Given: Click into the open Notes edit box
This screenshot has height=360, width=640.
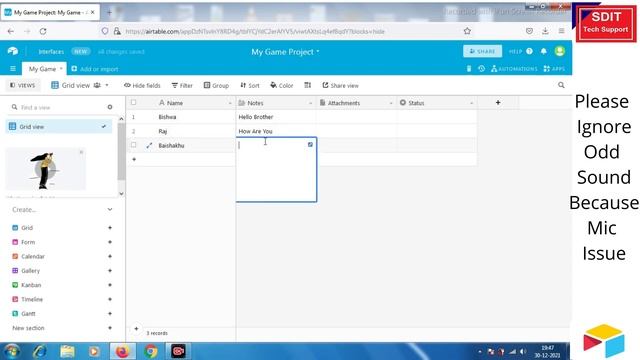Looking at the screenshot, I should pyautogui.click(x=276, y=169).
